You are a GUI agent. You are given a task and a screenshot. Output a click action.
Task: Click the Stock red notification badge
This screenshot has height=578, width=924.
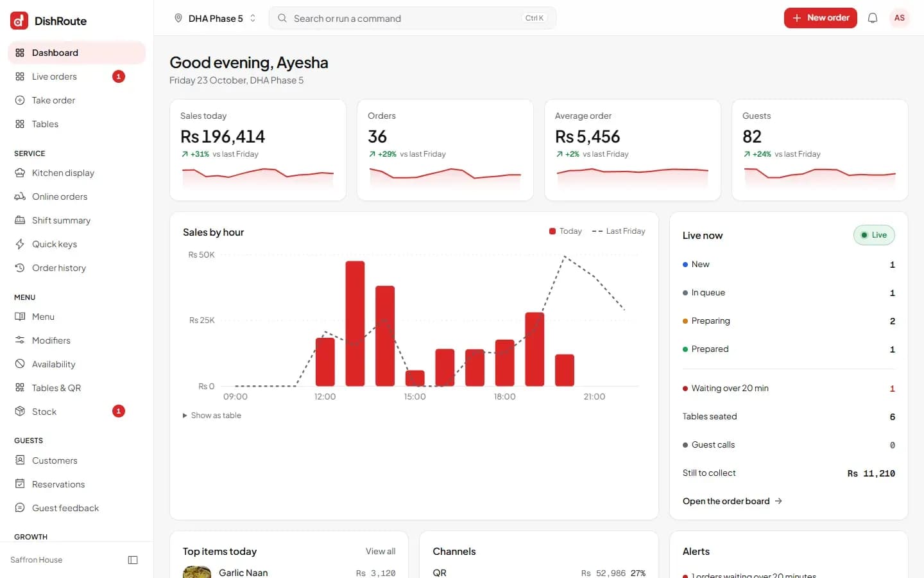coord(119,411)
